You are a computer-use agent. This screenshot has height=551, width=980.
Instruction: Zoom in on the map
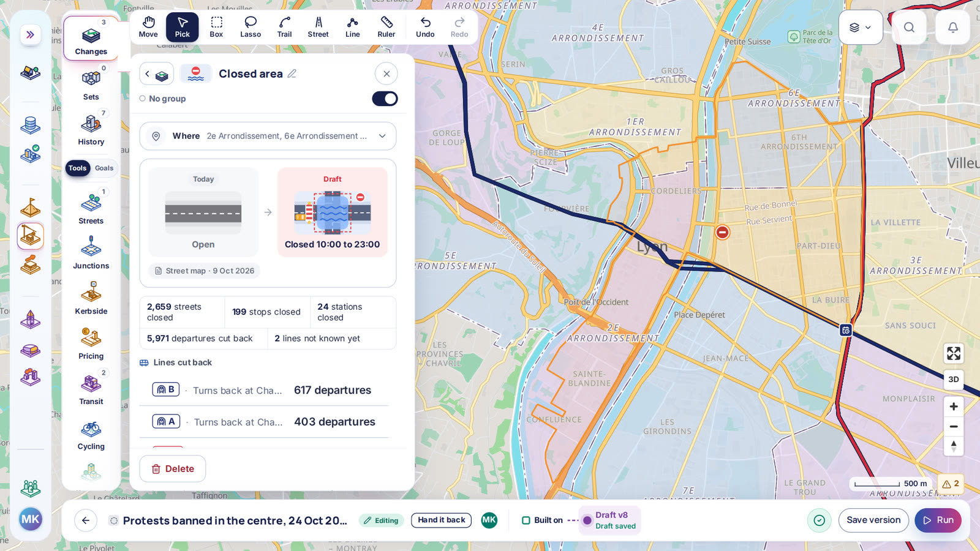tap(954, 407)
